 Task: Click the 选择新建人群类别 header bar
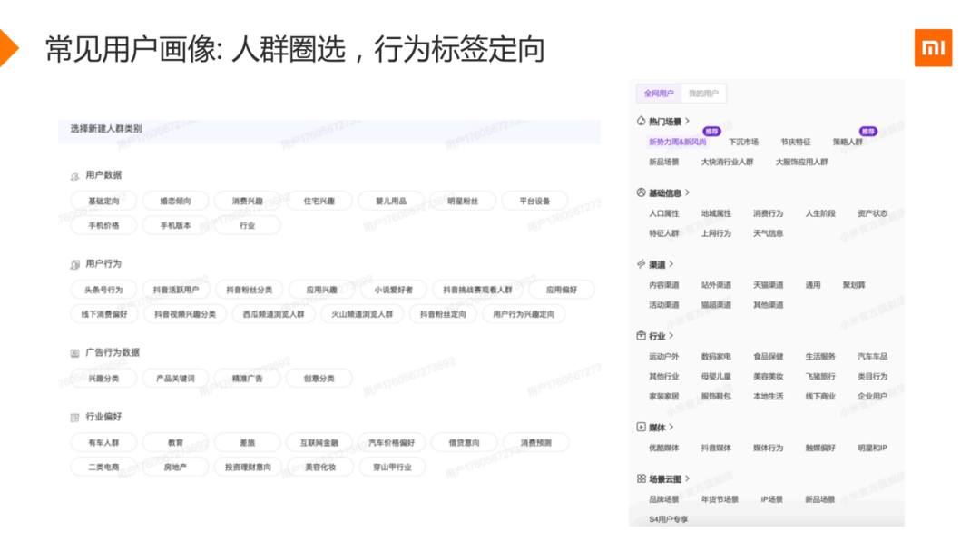(x=328, y=129)
